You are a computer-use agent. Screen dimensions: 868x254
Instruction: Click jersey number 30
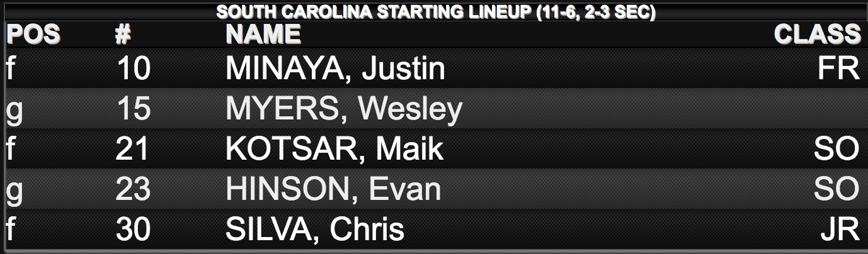pyautogui.click(x=133, y=230)
